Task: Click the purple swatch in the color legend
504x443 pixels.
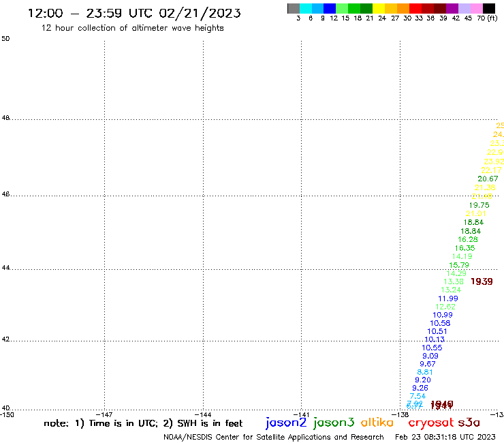Action: coord(452,8)
